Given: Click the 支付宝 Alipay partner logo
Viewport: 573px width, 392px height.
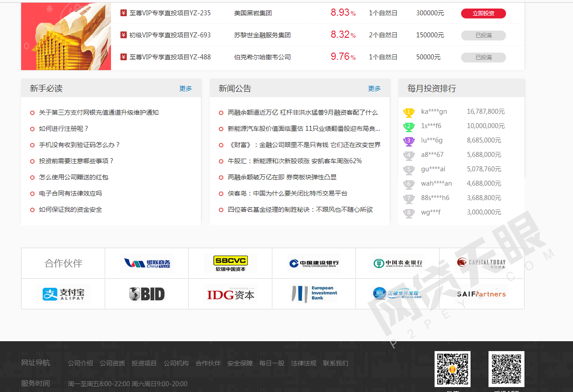Looking at the screenshot, I should [63, 294].
